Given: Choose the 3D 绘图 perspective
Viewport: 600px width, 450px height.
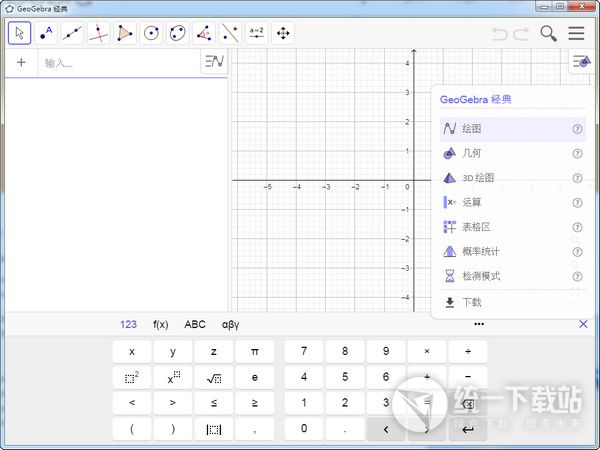Looking at the screenshot, I should (x=513, y=178).
